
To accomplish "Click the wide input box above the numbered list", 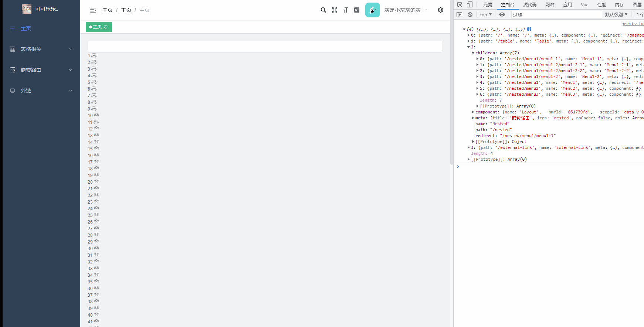I will point(265,47).
